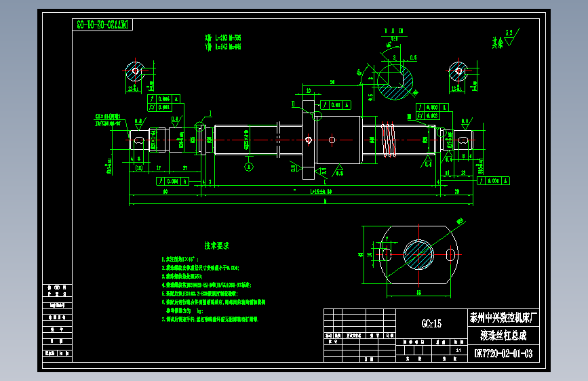Click the 其余 surface finish label
The height and width of the screenshot is (381, 588).
coord(498,43)
